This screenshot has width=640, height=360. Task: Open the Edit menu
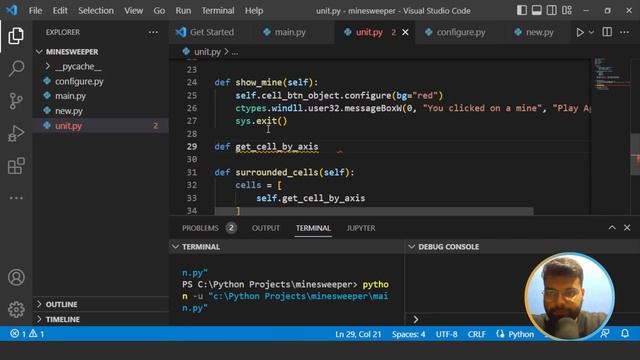[x=60, y=11]
